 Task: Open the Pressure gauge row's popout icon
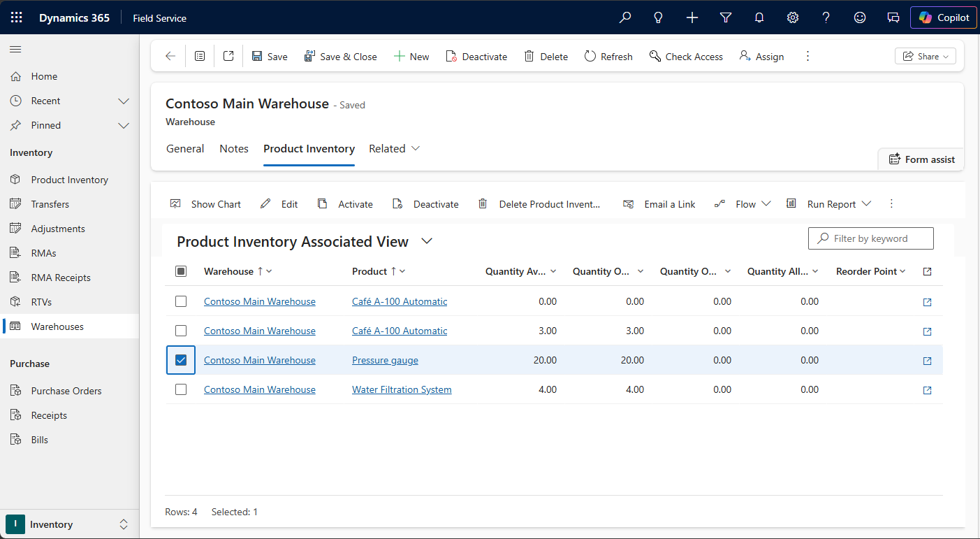click(927, 361)
